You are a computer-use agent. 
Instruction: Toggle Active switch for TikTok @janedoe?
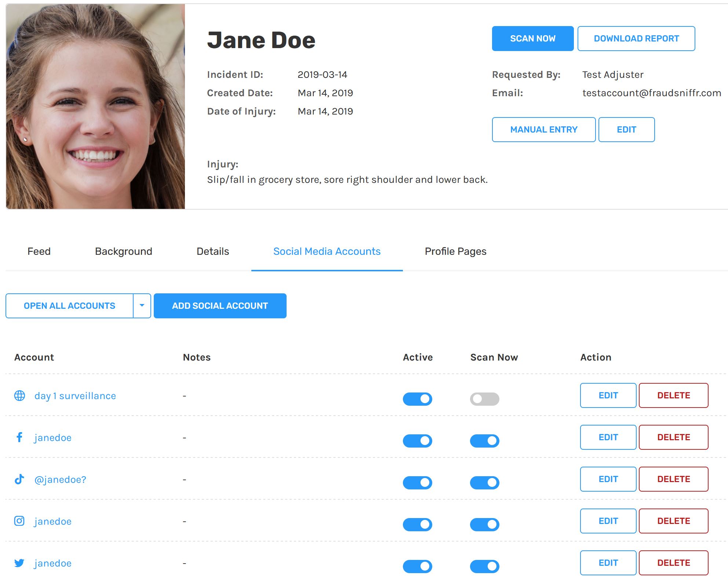pyautogui.click(x=418, y=482)
